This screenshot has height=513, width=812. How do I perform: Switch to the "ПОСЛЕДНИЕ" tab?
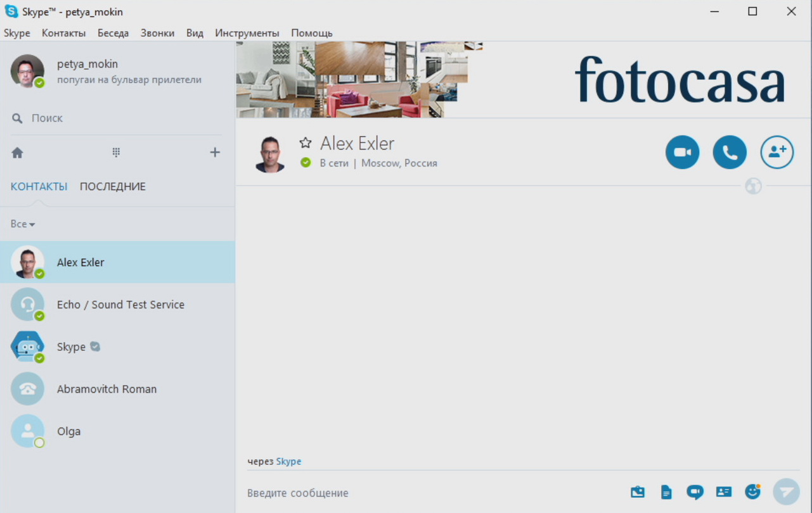(113, 187)
